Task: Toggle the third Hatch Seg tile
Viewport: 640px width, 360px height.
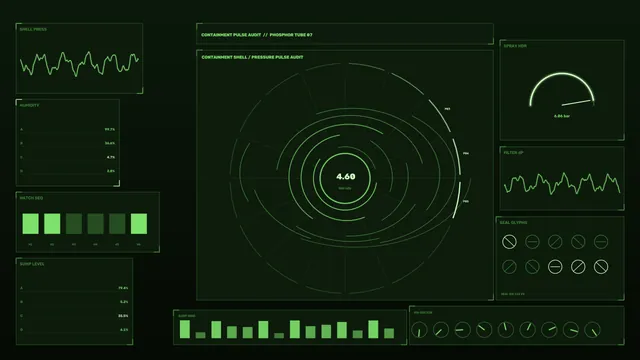Action: [74, 224]
